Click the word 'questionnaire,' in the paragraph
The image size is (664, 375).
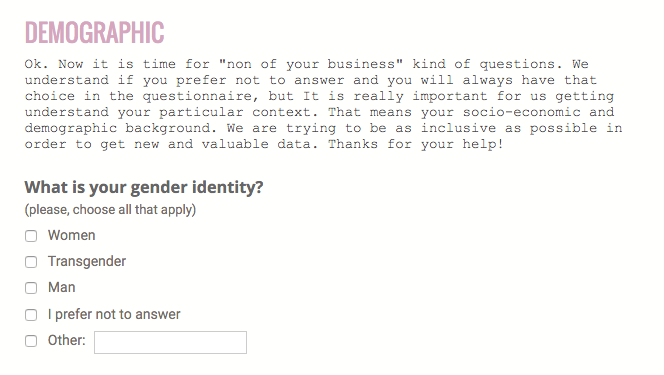pos(201,96)
